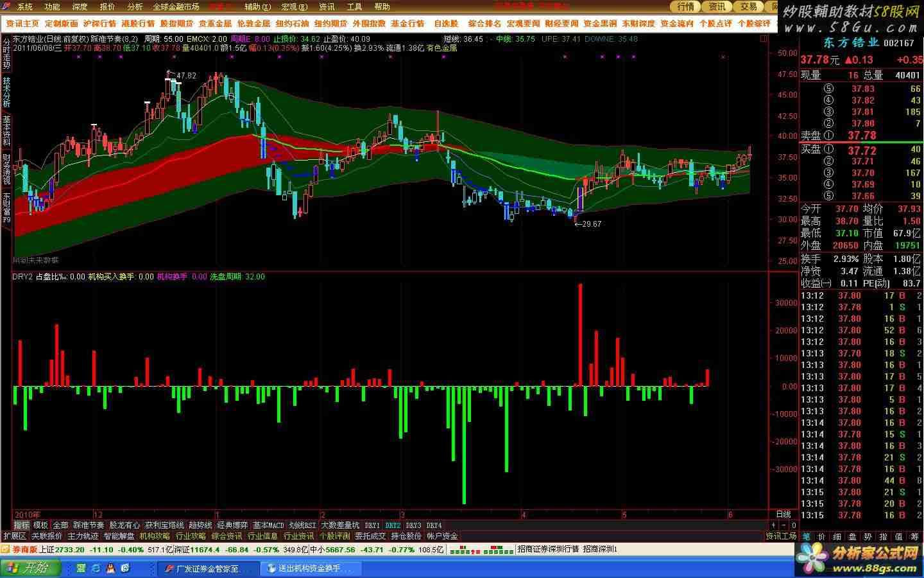Open the 分析 menu
The width and height of the screenshot is (924, 578).
tap(135, 6)
